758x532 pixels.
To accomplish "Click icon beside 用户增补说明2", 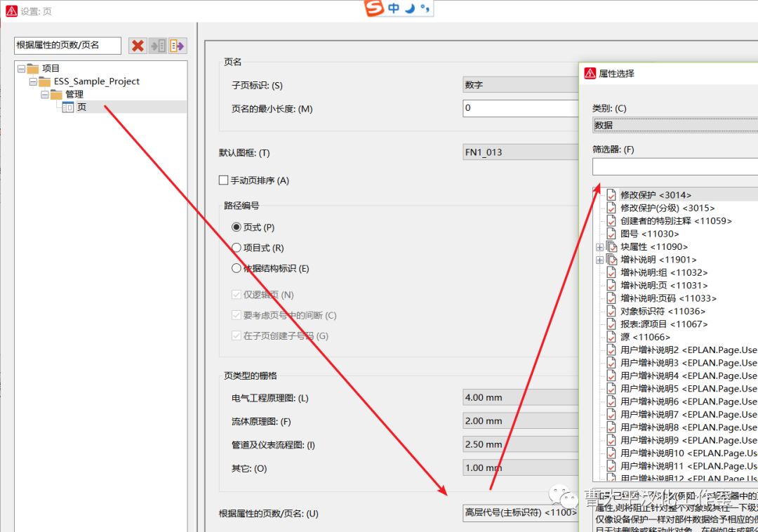I will (611, 350).
